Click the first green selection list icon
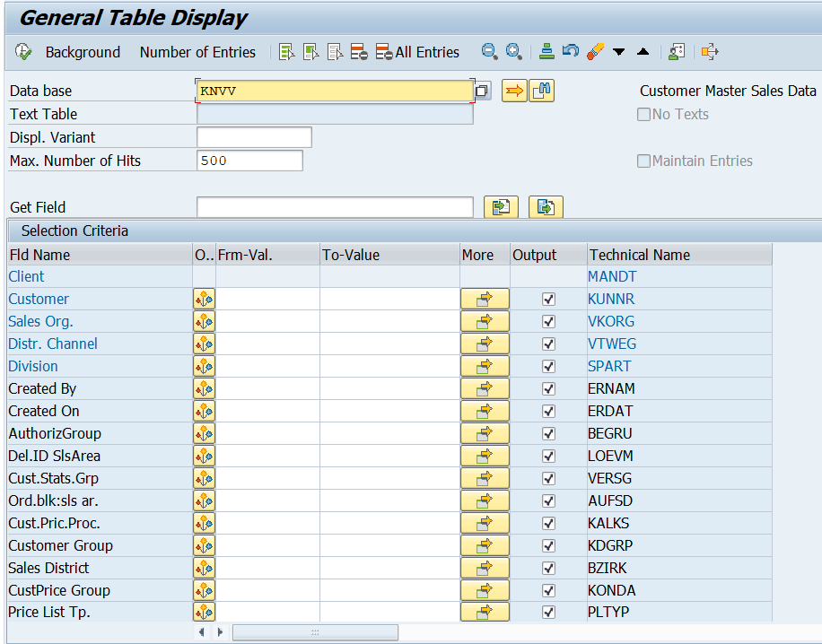This screenshot has height=644, width=822. 287,52
